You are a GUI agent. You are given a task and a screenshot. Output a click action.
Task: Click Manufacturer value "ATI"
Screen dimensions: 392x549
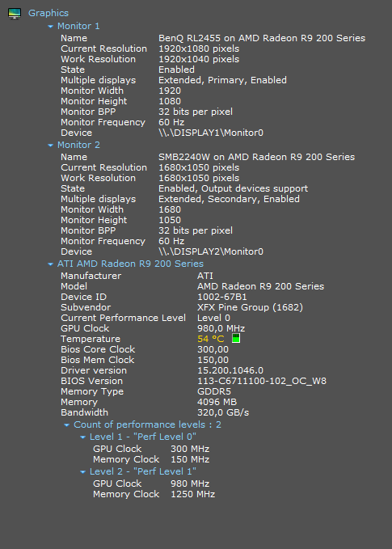[x=205, y=276]
